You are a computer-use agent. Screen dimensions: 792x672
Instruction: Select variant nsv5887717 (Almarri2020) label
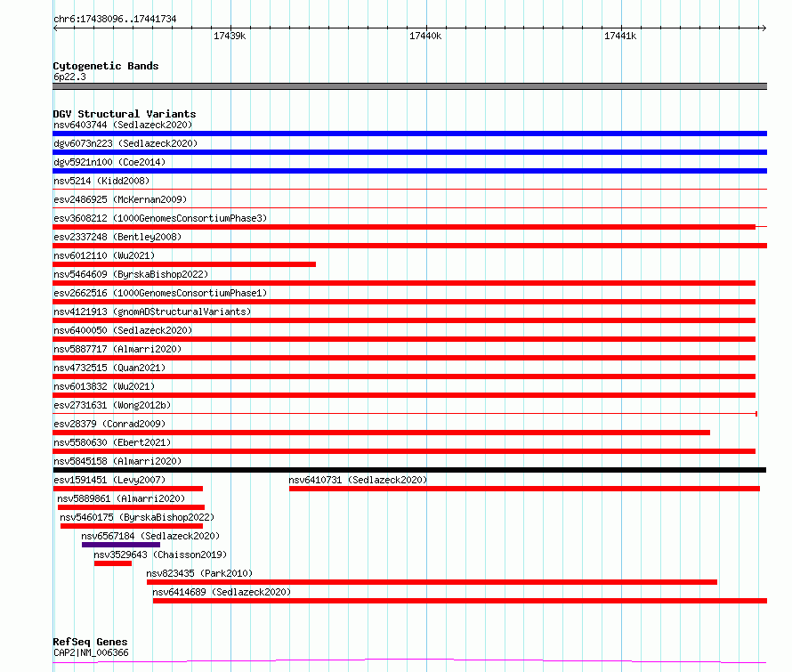117,349
